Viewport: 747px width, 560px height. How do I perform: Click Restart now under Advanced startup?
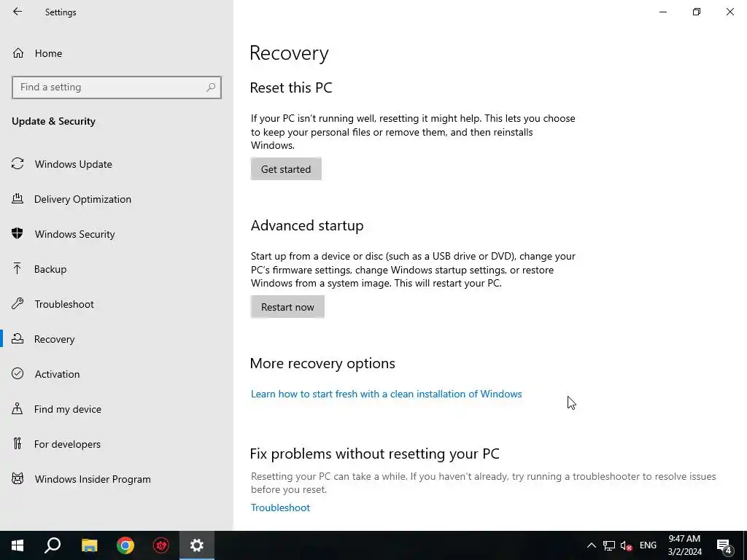[287, 307]
